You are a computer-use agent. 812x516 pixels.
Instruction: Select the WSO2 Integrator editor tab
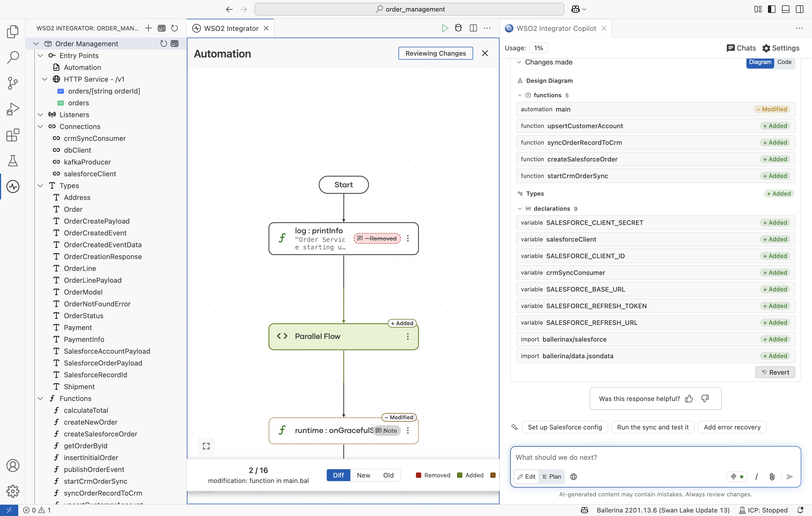click(x=231, y=28)
